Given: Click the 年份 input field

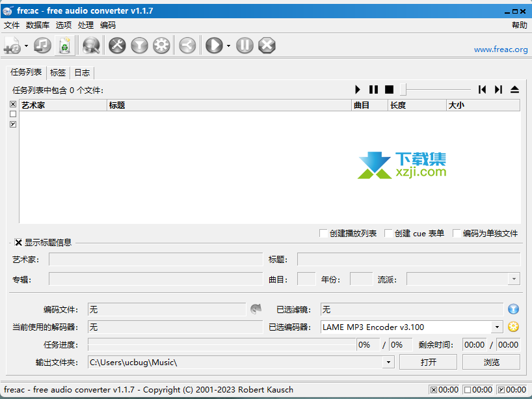Looking at the screenshot, I should tap(361, 279).
